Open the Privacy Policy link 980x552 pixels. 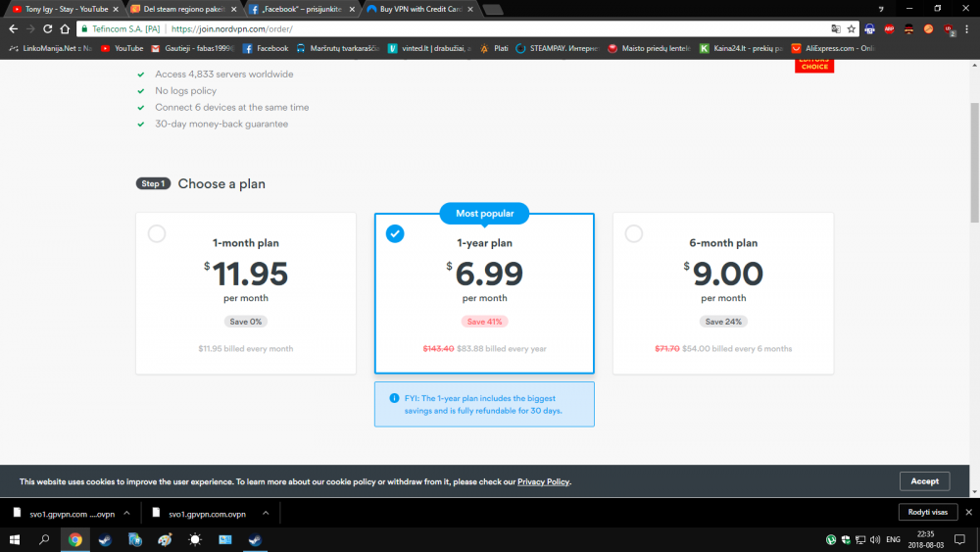(x=543, y=482)
